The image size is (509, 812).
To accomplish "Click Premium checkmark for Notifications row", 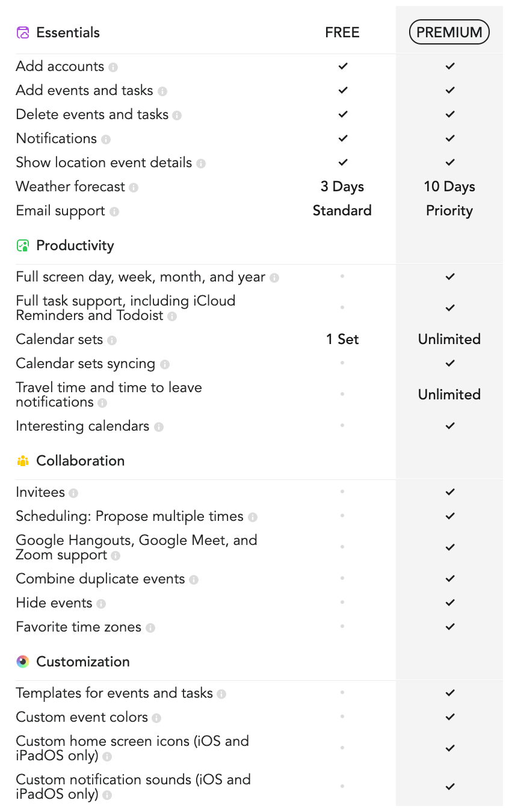I will tap(449, 138).
